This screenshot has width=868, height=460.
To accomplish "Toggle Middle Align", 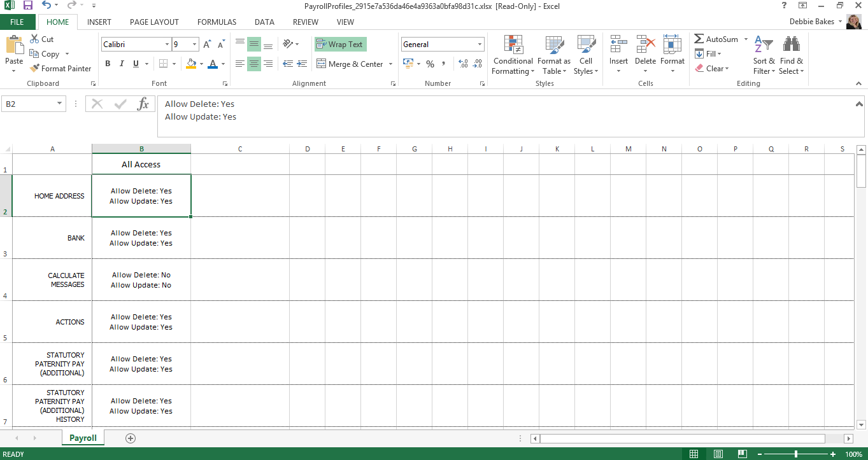I will point(254,45).
